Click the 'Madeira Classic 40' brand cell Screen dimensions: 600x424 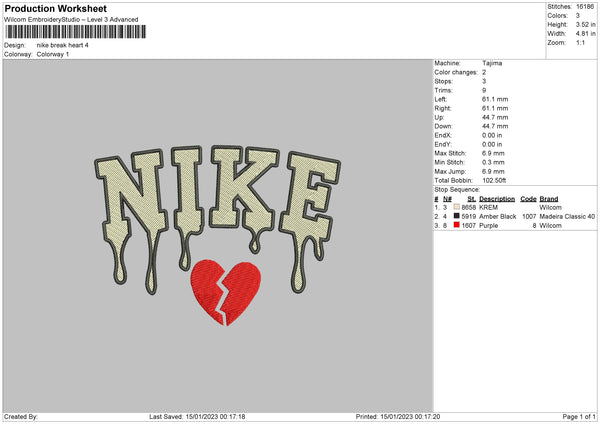pos(567,217)
